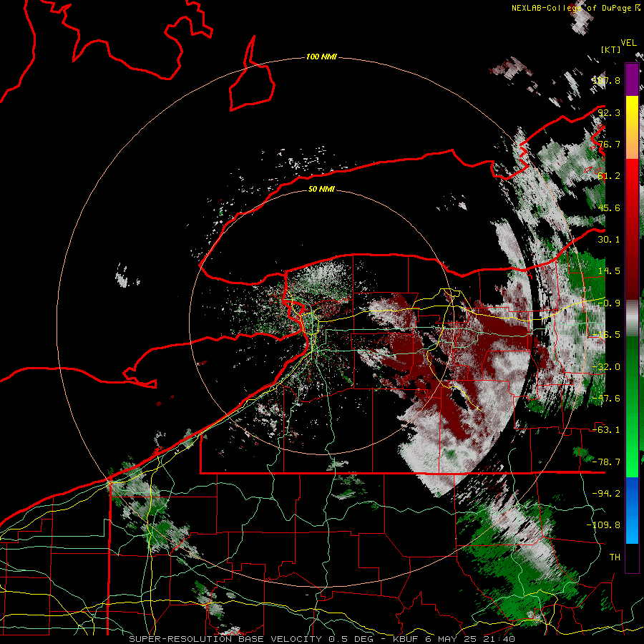Click the 100 NMI range ring label
This screenshot has width=644, height=644.
(x=321, y=57)
